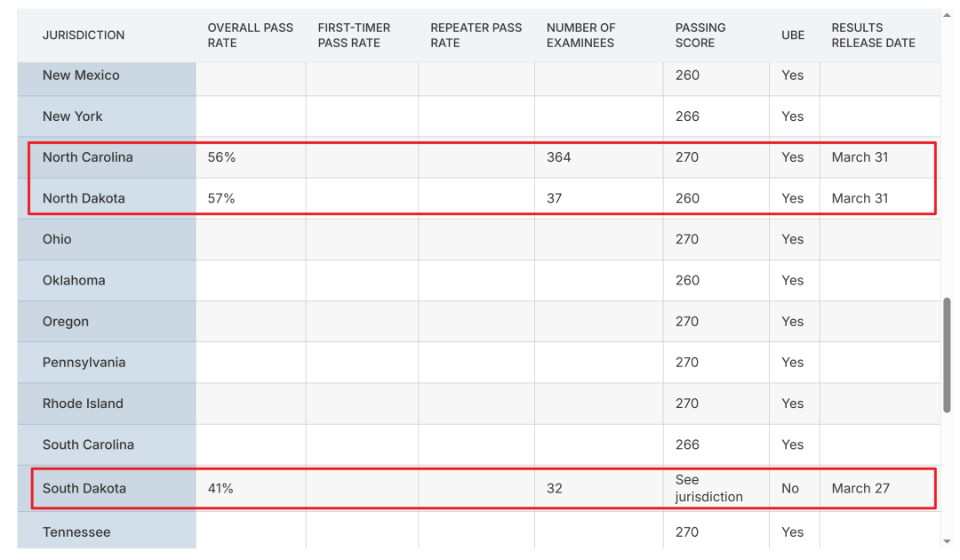Viewport: 960px width, 560px height.
Task: Click South Dakota's examinee count 32
Action: tap(555, 488)
